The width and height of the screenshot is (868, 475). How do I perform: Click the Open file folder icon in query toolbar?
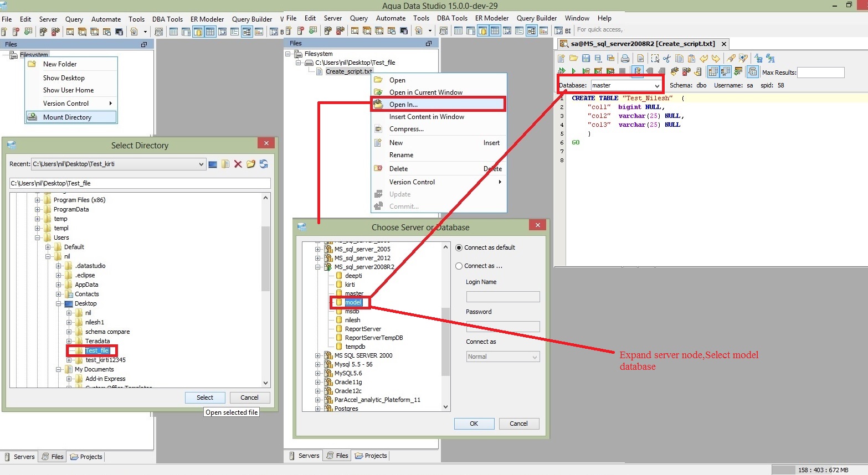pos(573,58)
